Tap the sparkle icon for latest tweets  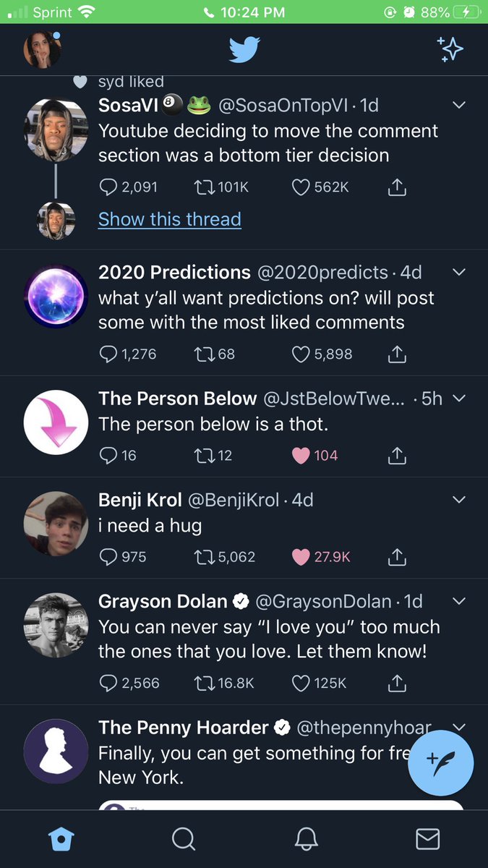point(450,48)
